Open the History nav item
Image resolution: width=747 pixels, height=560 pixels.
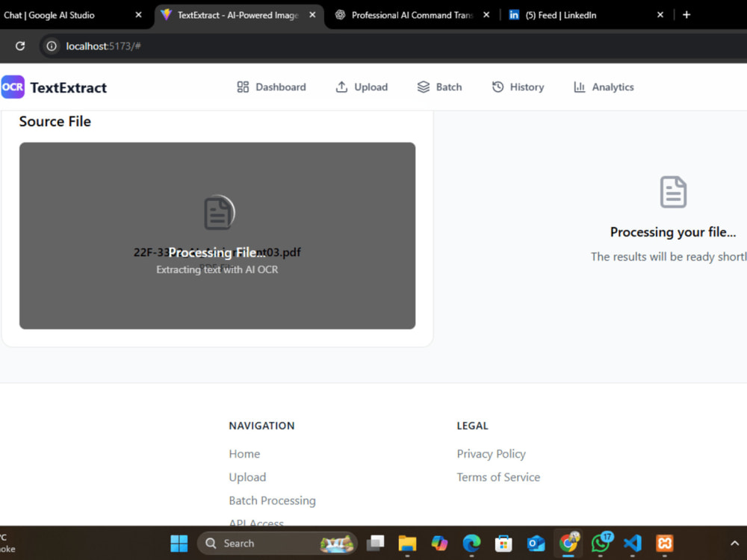[518, 87]
